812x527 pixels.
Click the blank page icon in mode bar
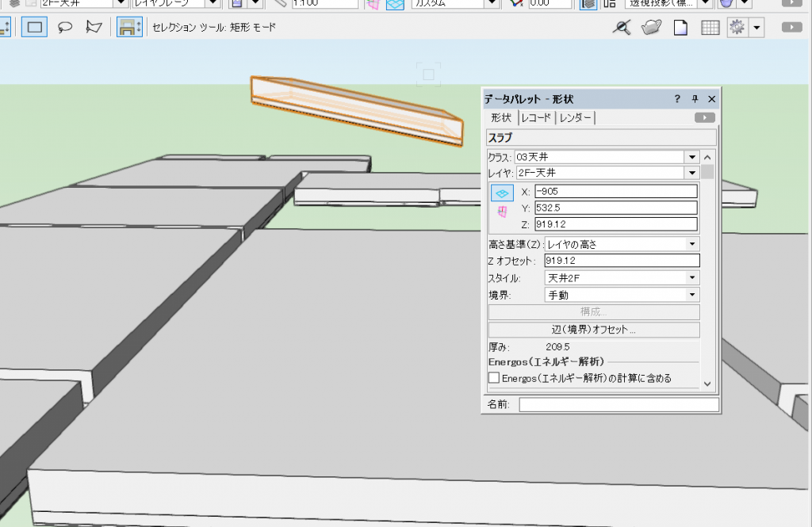point(681,27)
